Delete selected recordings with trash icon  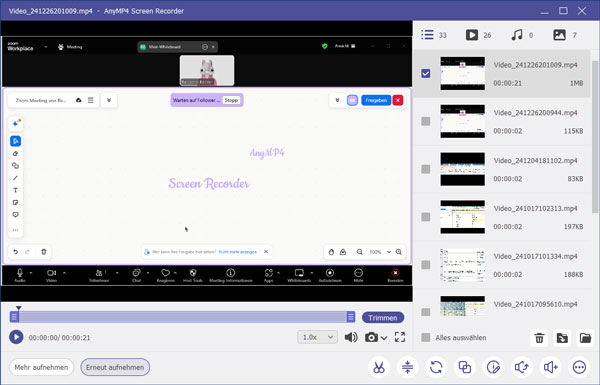539,338
